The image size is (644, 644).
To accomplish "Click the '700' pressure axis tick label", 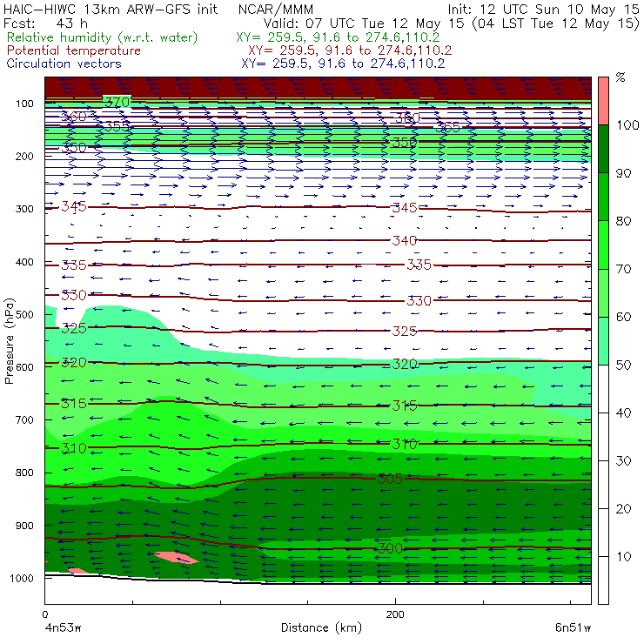I will pyautogui.click(x=24, y=419).
